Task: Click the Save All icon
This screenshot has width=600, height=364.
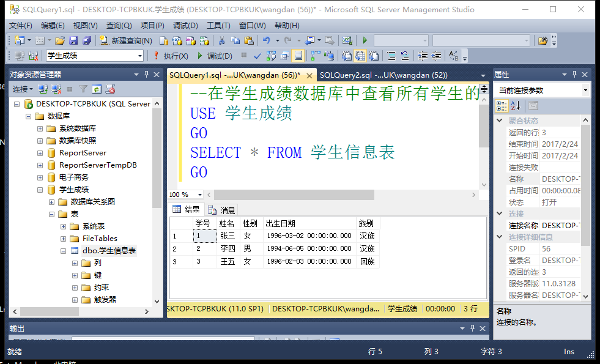Action: 87,40
